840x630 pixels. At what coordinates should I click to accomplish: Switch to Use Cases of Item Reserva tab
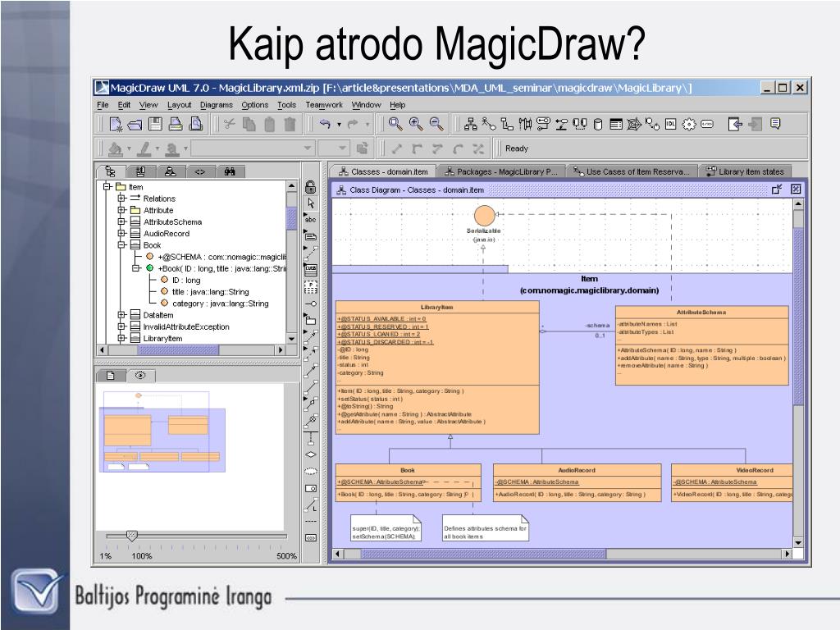click(x=631, y=171)
